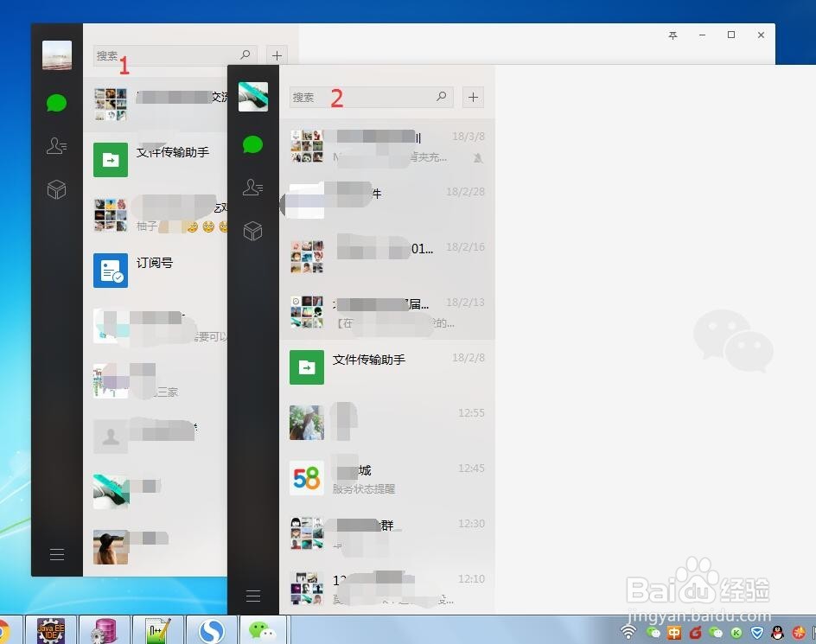
Task: Open group chat timed 12:10
Action: (x=386, y=589)
